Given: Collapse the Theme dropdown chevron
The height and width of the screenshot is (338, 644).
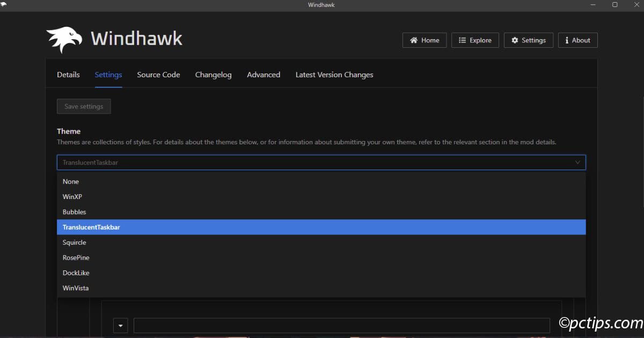Looking at the screenshot, I should [x=578, y=162].
